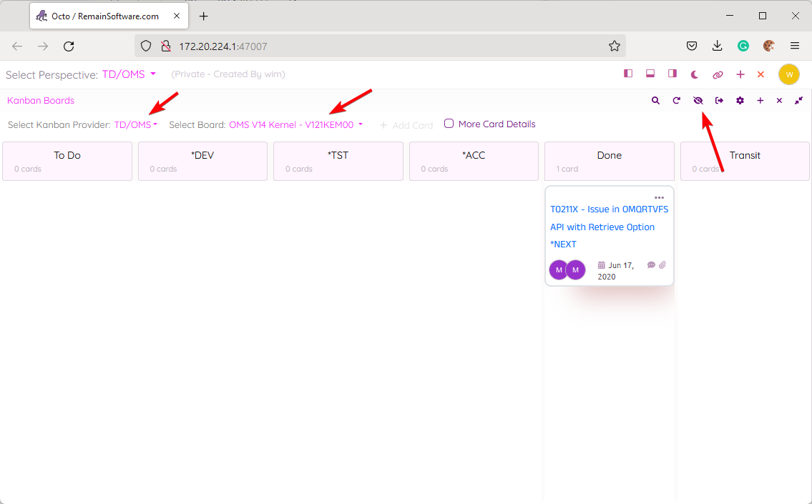Screen dimensions: 812x504
Task: Click the paperclip attachment icon on card
Action: (x=662, y=265)
